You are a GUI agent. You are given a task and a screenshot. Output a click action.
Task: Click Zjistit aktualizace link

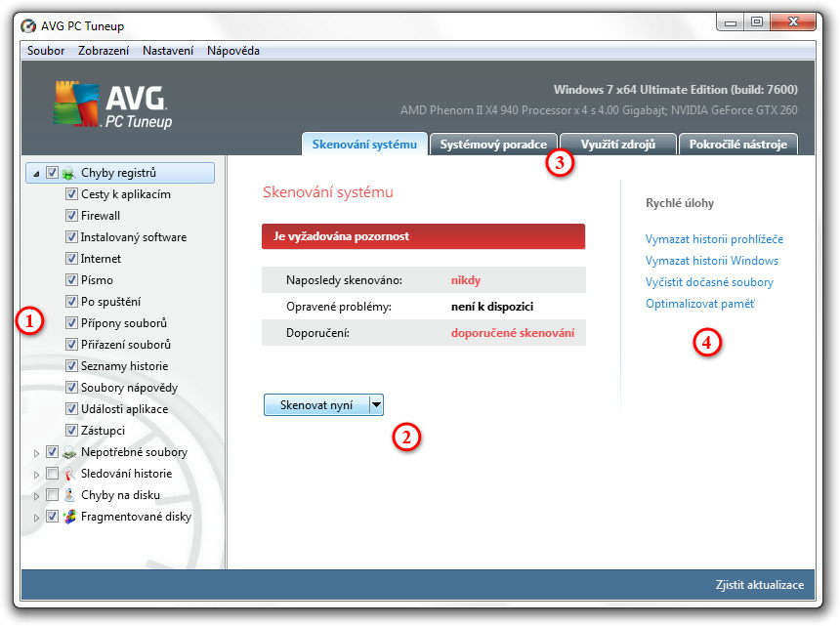[x=759, y=585]
